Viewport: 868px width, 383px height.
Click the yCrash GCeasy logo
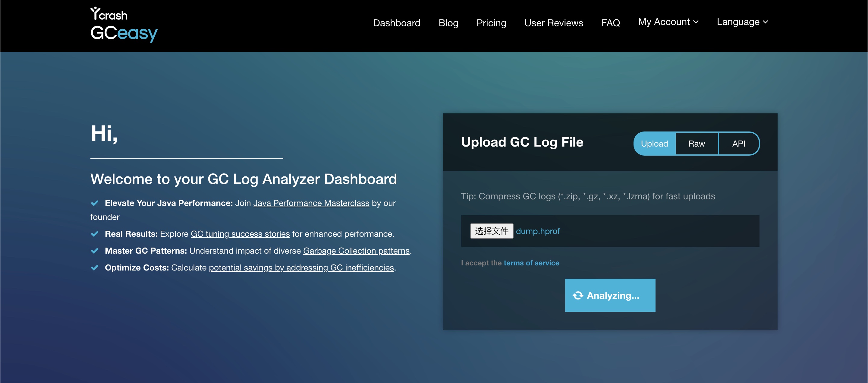[124, 25]
